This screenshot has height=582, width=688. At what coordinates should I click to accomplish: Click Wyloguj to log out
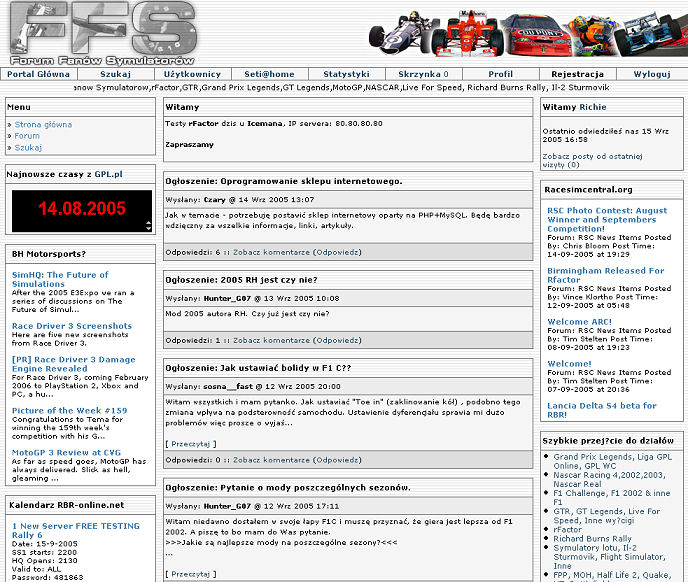652,74
